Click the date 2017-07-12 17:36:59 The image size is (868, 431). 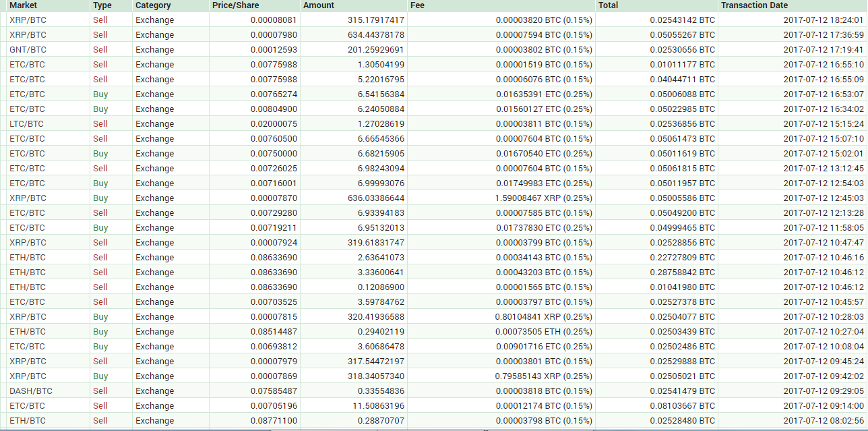(x=824, y=35)
